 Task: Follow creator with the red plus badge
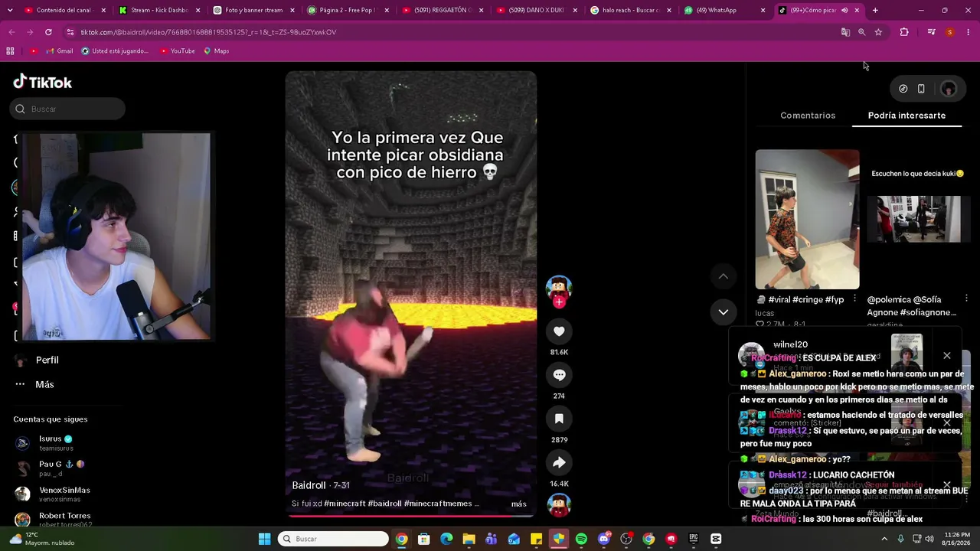point(559,302)
